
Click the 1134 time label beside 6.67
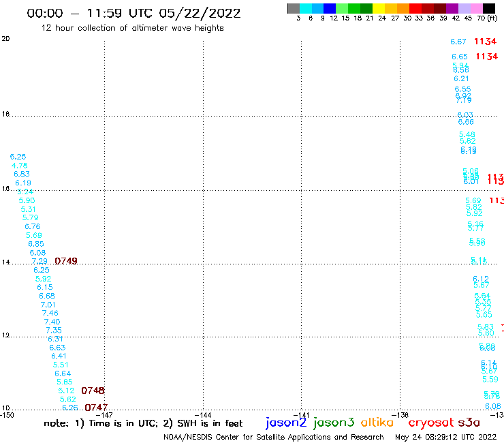click(x=486, y=42)
